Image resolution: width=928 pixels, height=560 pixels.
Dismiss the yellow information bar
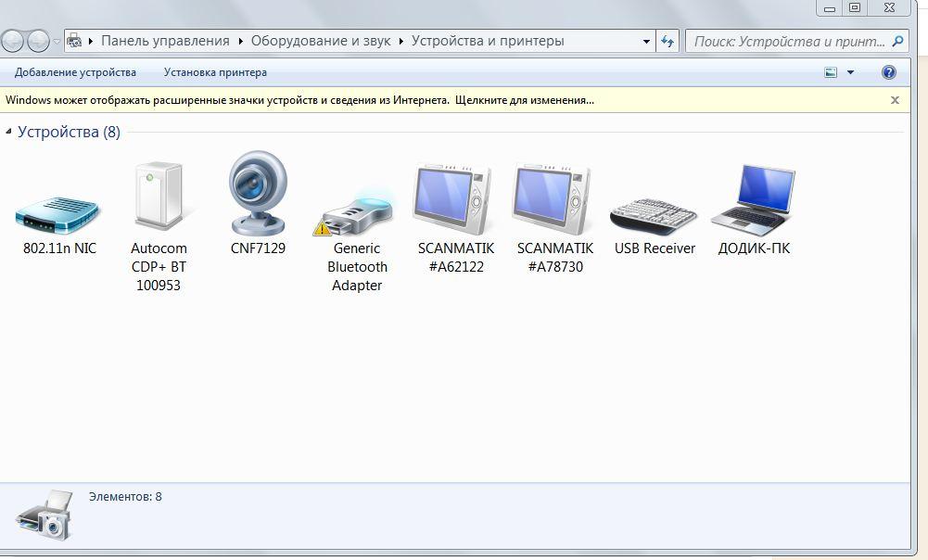point(895,100)
